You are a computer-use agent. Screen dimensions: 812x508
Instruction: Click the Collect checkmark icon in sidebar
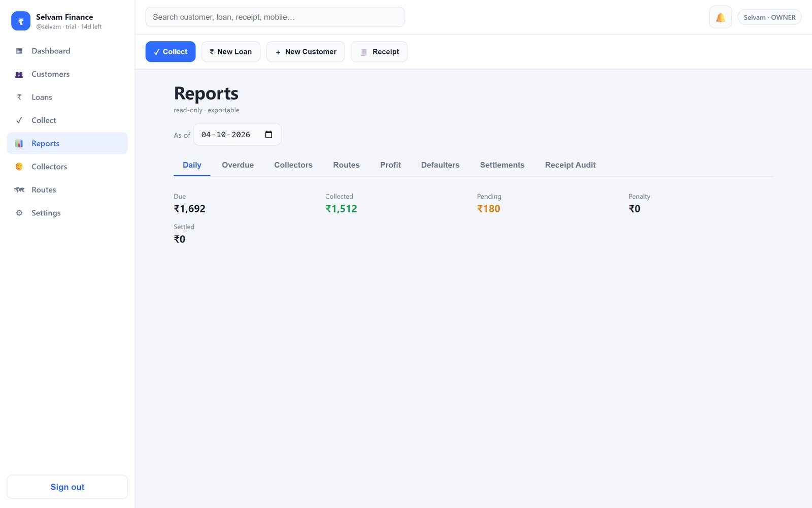click(19, 120)
